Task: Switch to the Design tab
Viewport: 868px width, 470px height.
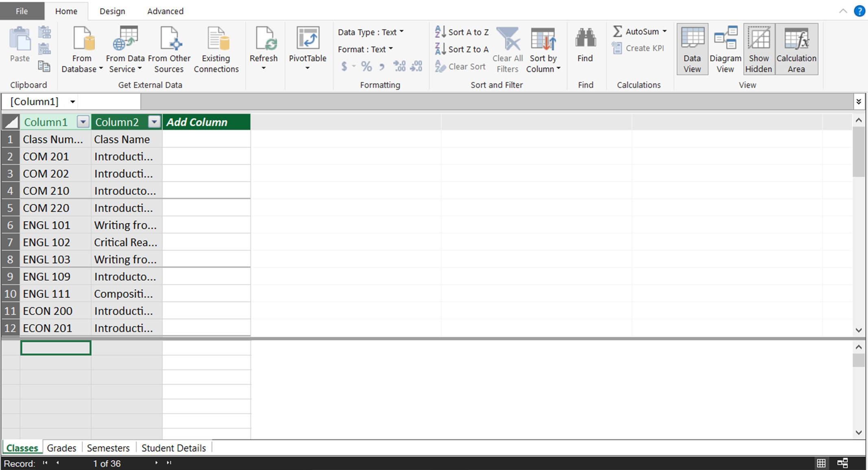Action: 112,11
